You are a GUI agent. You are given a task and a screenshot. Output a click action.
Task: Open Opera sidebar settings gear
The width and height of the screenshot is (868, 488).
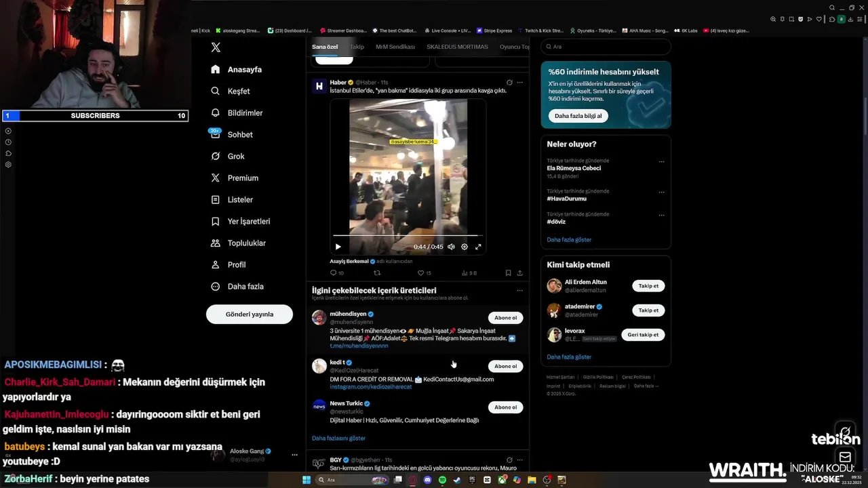(x=8, y=165)
